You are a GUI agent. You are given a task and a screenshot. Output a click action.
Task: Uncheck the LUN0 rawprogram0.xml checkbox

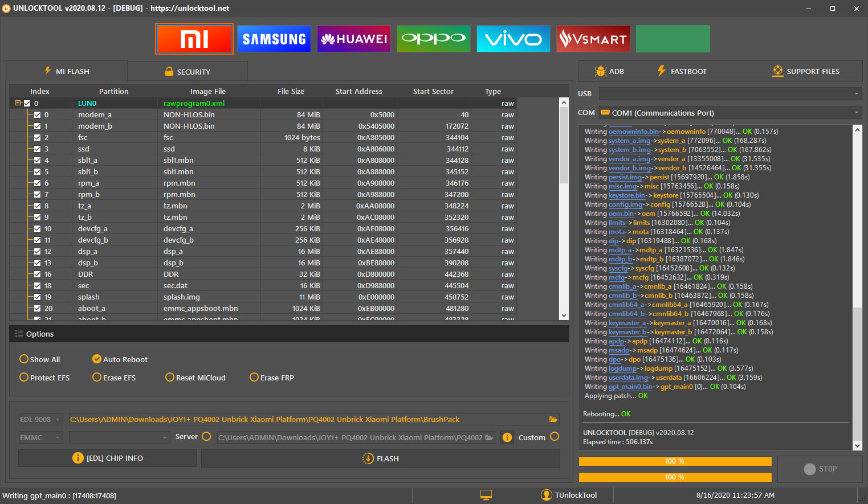click(27, 103)
